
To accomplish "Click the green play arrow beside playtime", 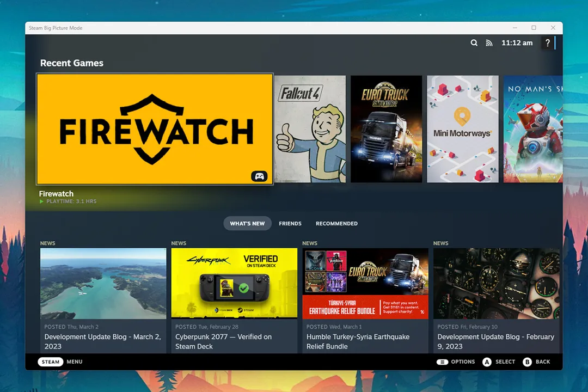I will point(41,201).
